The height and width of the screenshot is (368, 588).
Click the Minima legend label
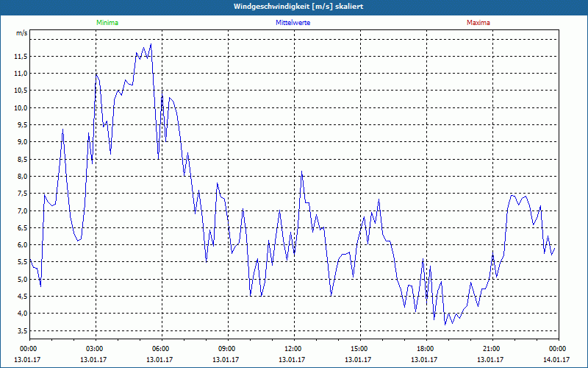tap(107, 23)
